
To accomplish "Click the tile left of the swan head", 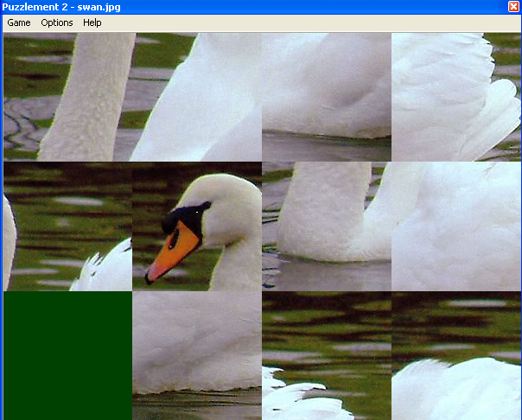I will coord(68,226).
